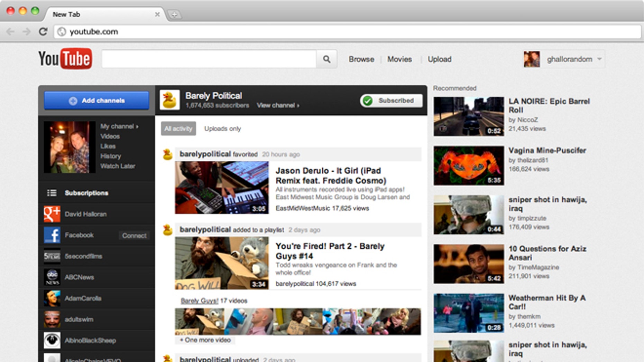This screenshot has width=644, height=362.
Task: Open Videos in the sidebar menu
Action: [x=110, y=136]
